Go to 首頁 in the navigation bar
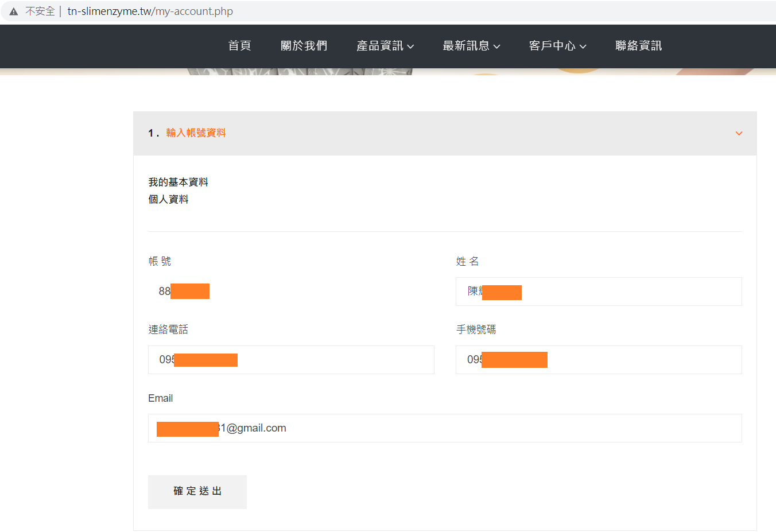This screenshot has width=776, height=532. 239,46
